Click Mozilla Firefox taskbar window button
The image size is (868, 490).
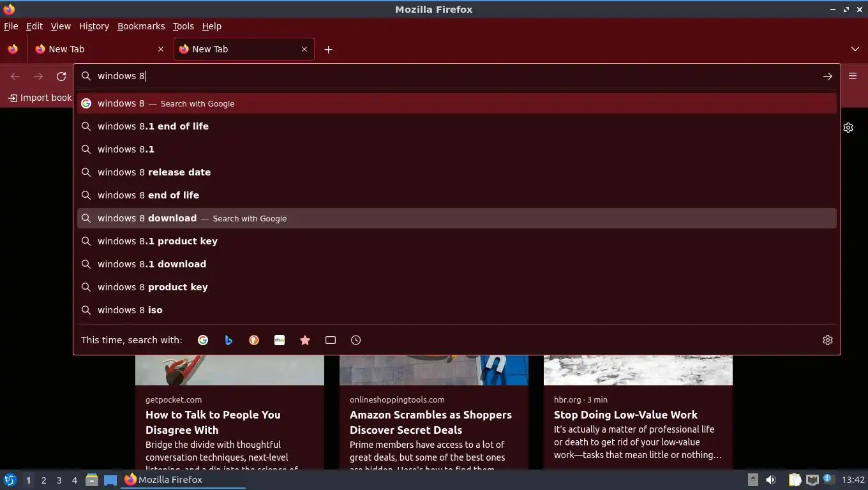point(184,480)
